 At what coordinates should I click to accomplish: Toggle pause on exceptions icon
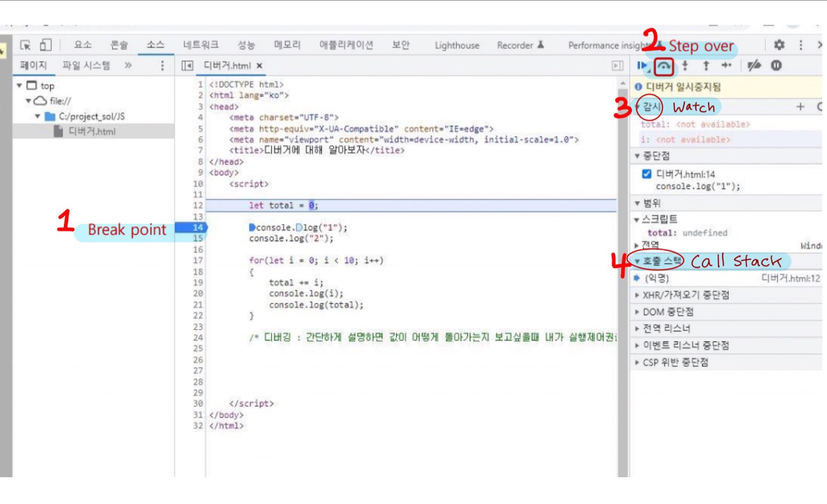point(776,65)
